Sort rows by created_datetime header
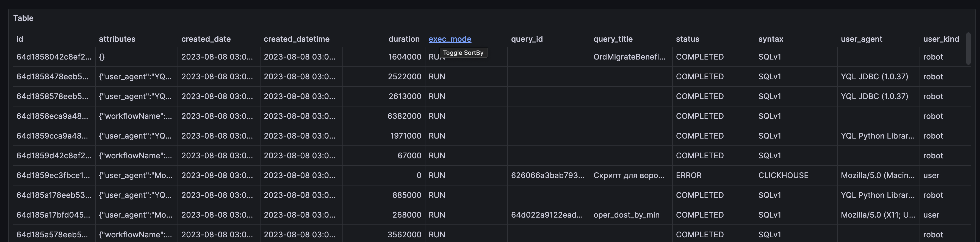 [x=296, y=39]
